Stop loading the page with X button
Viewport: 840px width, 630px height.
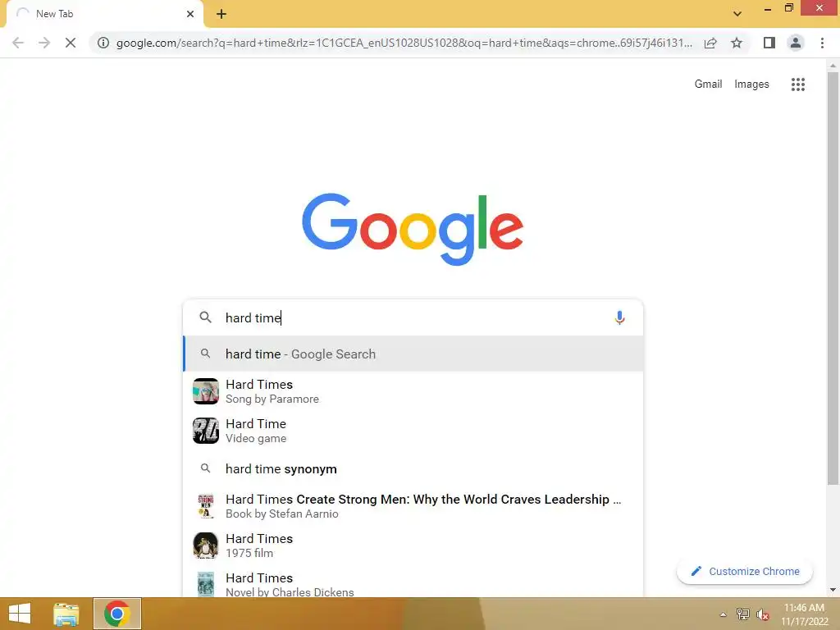pos(71,43)
